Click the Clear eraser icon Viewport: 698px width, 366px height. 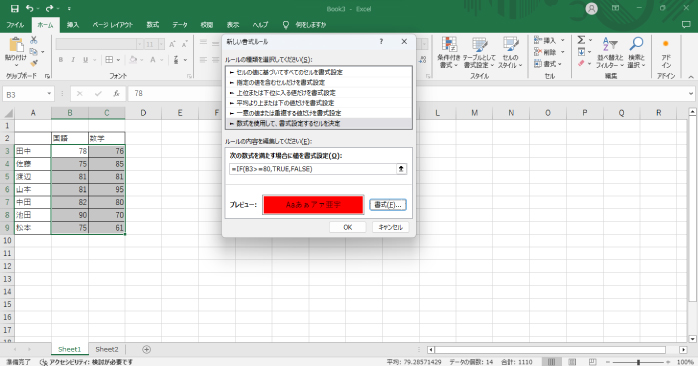tap(581, 64)
